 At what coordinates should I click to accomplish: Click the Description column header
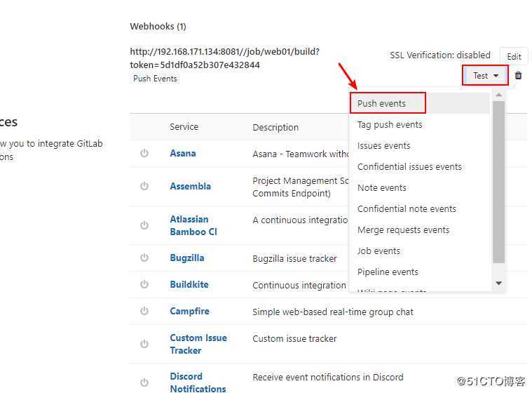(275, 128)
